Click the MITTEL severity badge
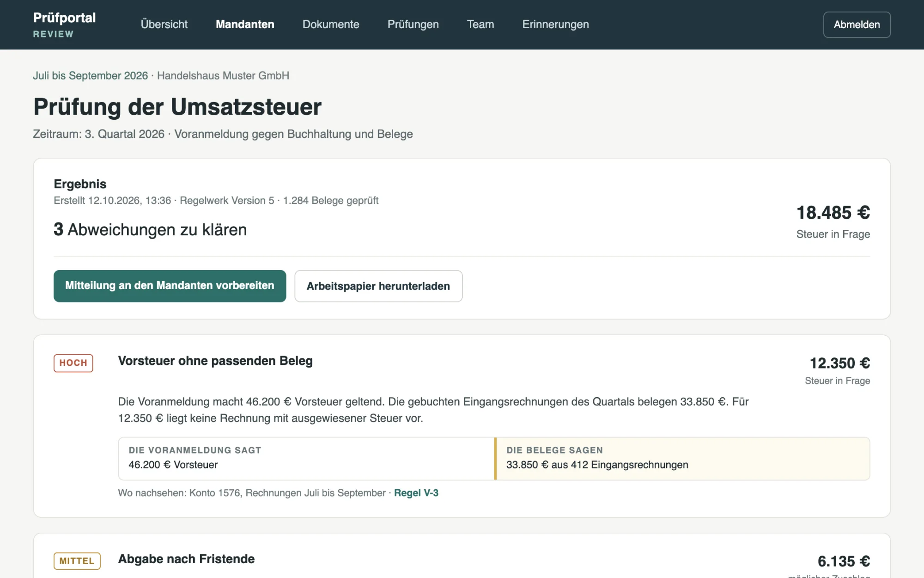 [x=77, y=561]
